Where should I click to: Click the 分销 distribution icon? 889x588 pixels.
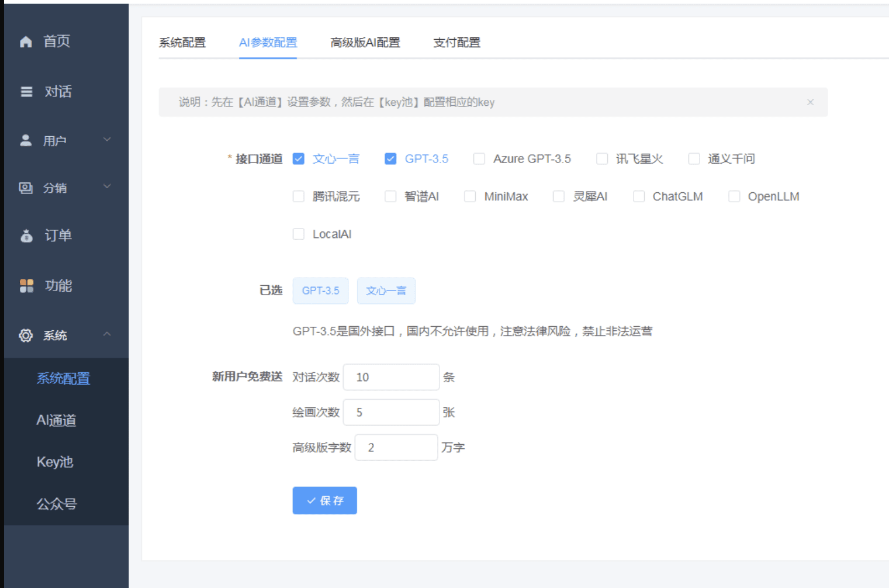click(x=26, y=188)
